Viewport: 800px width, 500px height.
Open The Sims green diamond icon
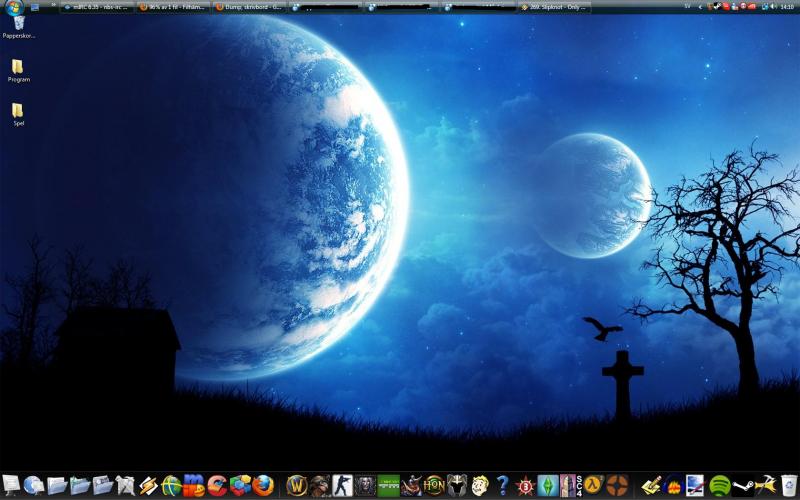pyautogui.click(x=547, y=486)
